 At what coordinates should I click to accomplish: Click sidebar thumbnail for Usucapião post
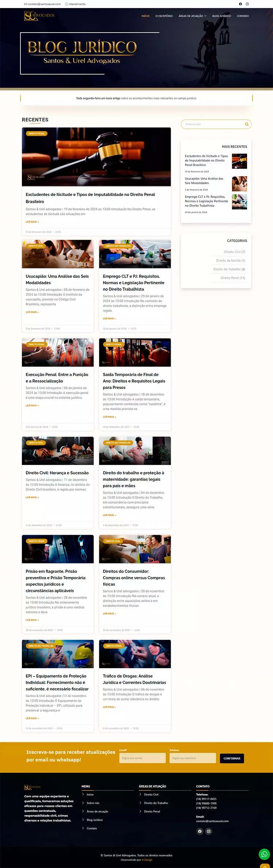click(239, 184)
